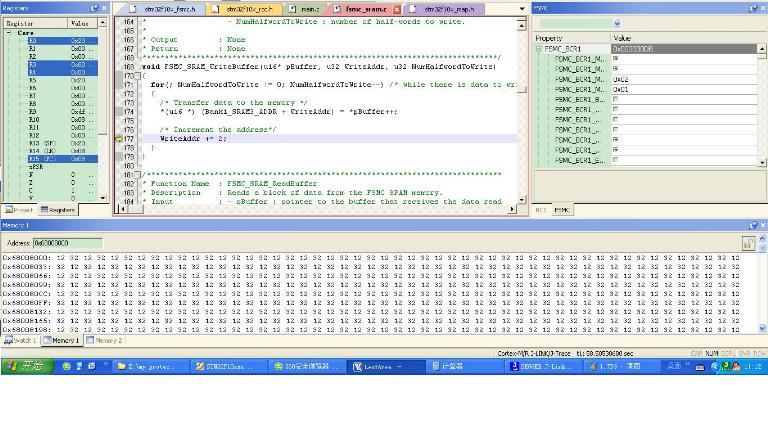The image size is (768, 432).
Task: Click the Registers list scroll-down arrow
Action: click(x=103, y=198)
